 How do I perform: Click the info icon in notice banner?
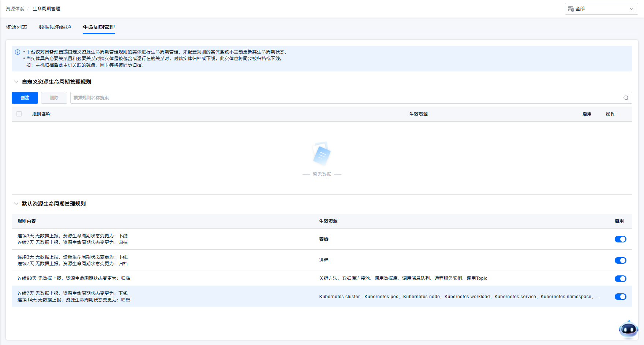click(x=18, y=52)
